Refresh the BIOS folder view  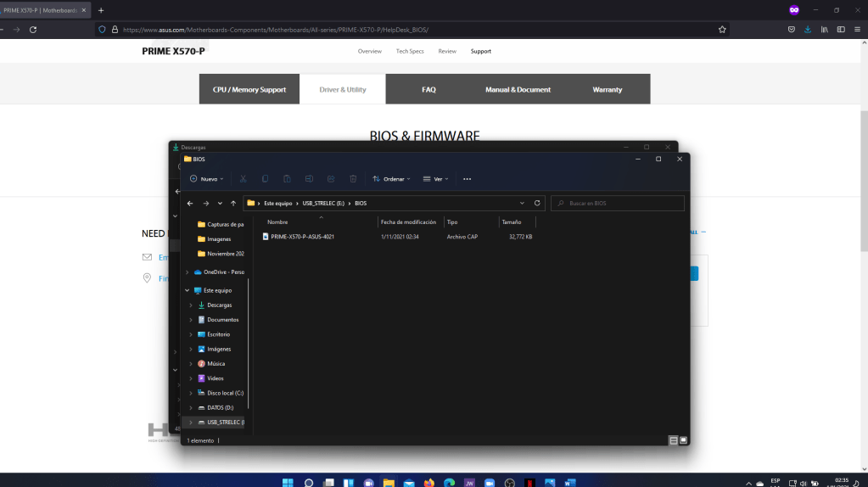pyautogui.click(x=537, y=204)
